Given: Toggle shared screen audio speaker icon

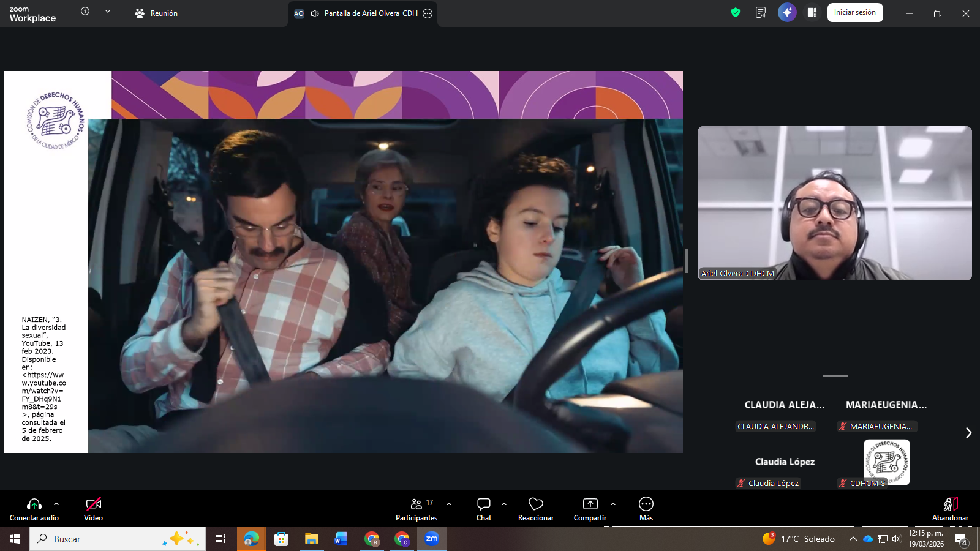Looking at the screenshot, I should [x=315, y=13].
